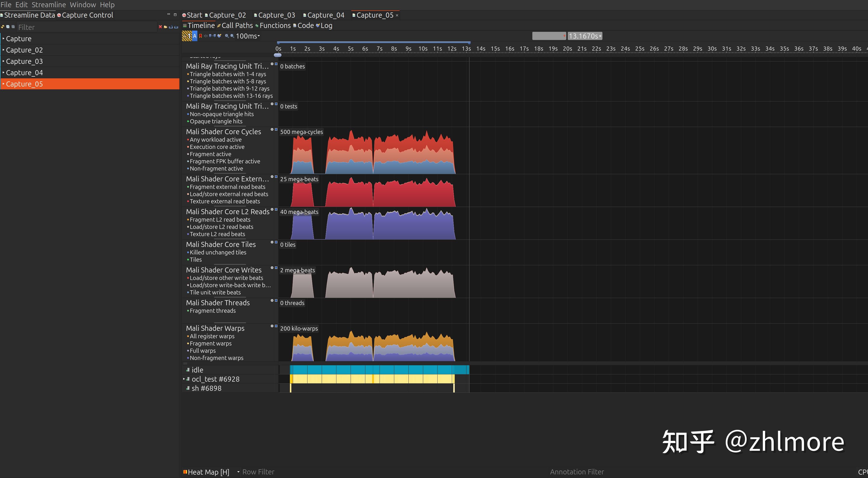Toggle blue square on Mali Shader Core Cycles chart

point(276,129)
